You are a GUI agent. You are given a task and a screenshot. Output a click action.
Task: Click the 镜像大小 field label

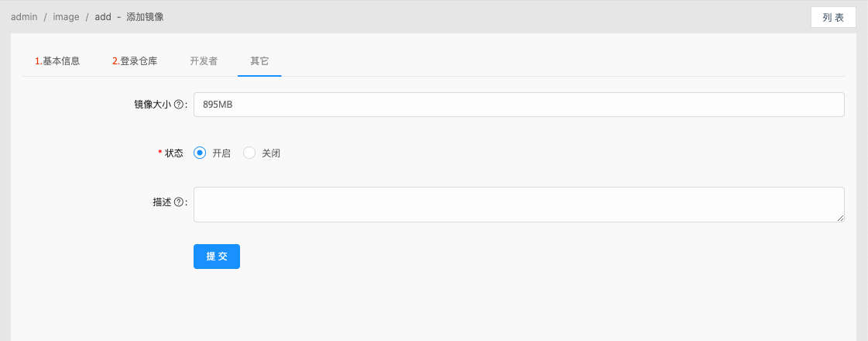click(153, 105)
